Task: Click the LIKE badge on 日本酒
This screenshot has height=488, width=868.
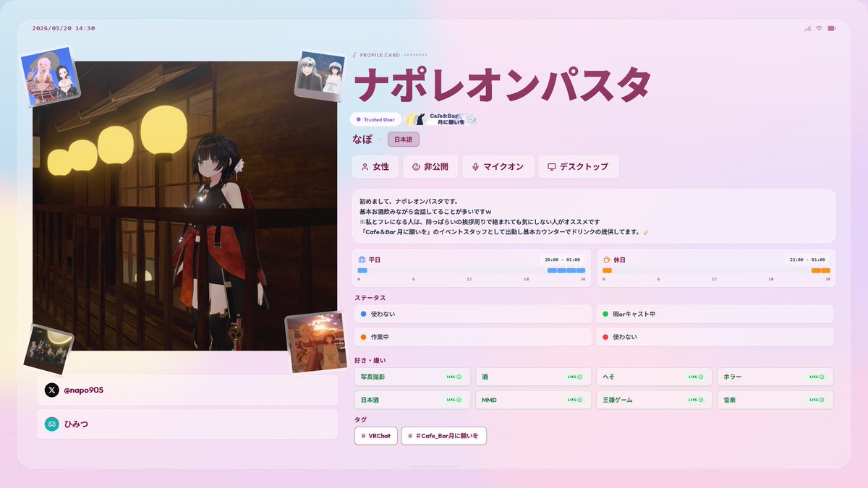Action: [x=454, y=400]
